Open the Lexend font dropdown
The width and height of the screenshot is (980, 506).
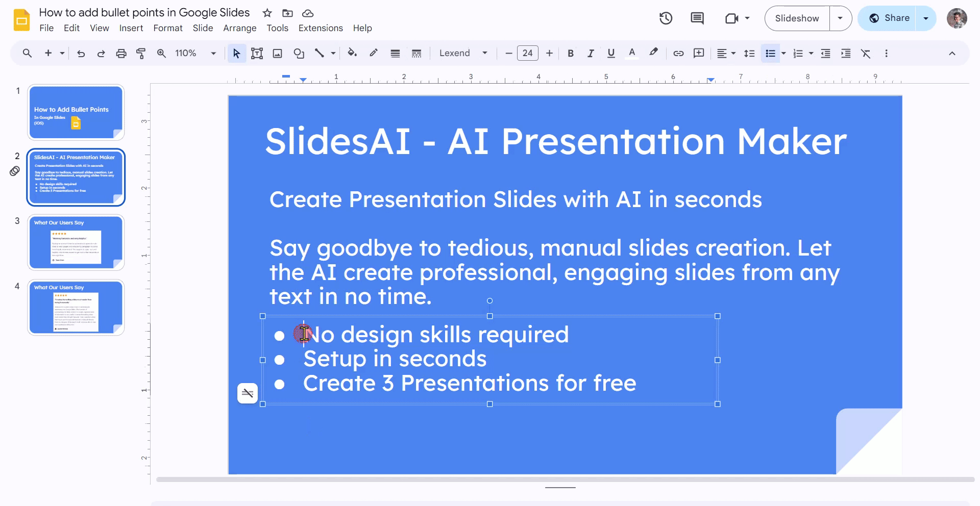(x=462, y=53)
